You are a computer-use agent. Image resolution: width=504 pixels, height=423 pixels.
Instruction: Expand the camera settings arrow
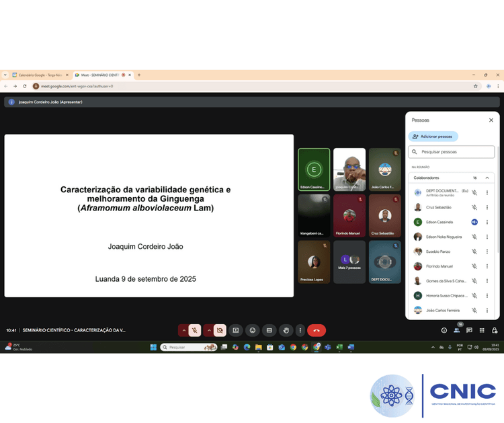tap(209, 330)
